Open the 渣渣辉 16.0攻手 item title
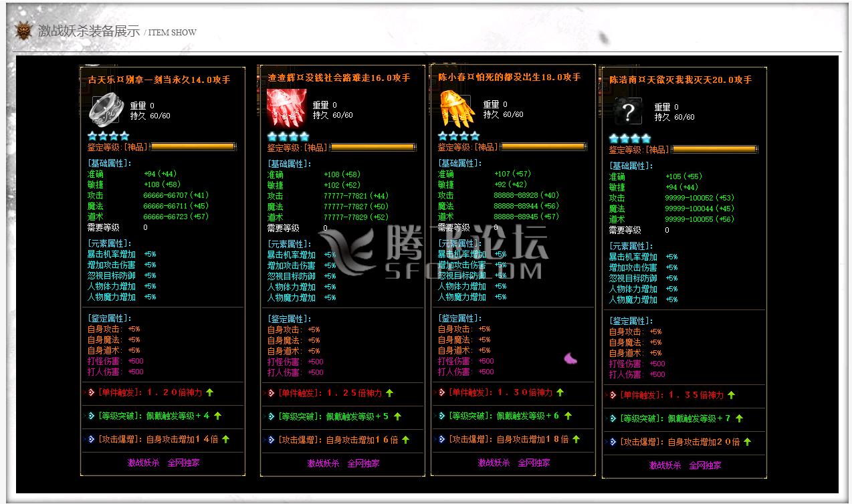Viewport: 852px width, 504px height. point(339,78)
